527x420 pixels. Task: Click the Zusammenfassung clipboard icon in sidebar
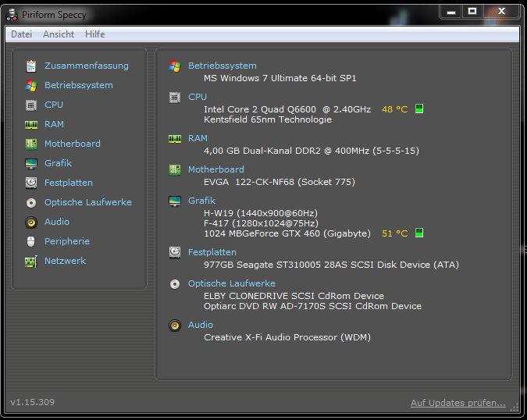pos(31,66)
